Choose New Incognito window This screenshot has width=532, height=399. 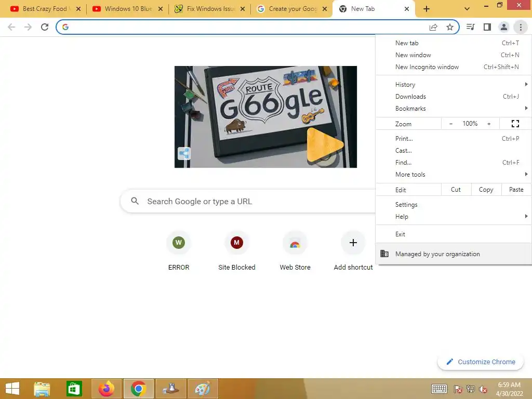(x=454, y=67)
